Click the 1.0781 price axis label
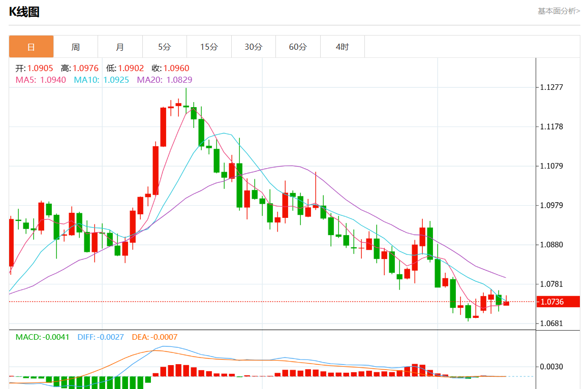 tap(551, 284)
